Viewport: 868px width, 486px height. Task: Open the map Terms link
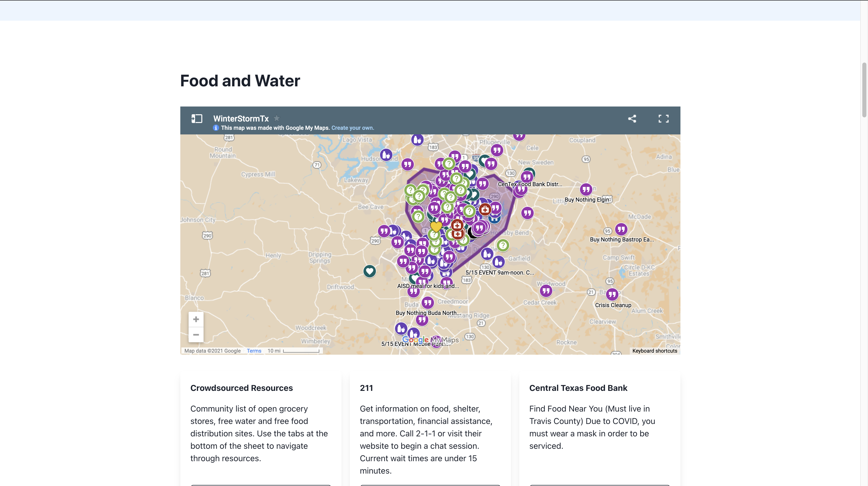254,351
